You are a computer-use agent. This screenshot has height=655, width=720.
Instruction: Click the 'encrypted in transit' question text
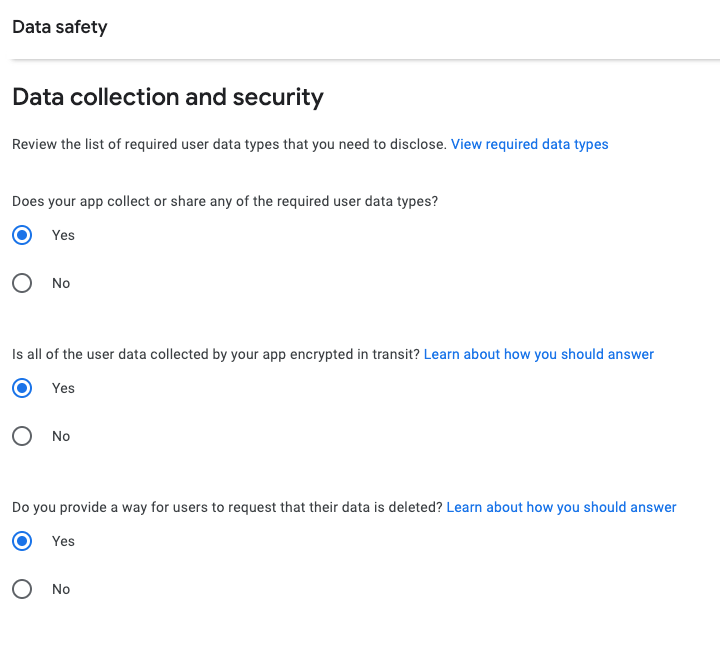216,354
